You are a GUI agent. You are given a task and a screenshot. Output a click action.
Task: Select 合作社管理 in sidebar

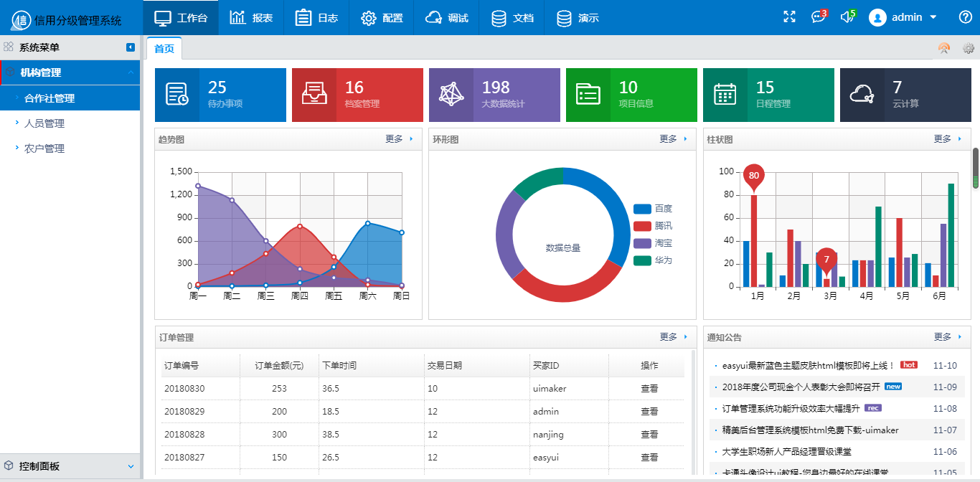(x=70, y=98)
